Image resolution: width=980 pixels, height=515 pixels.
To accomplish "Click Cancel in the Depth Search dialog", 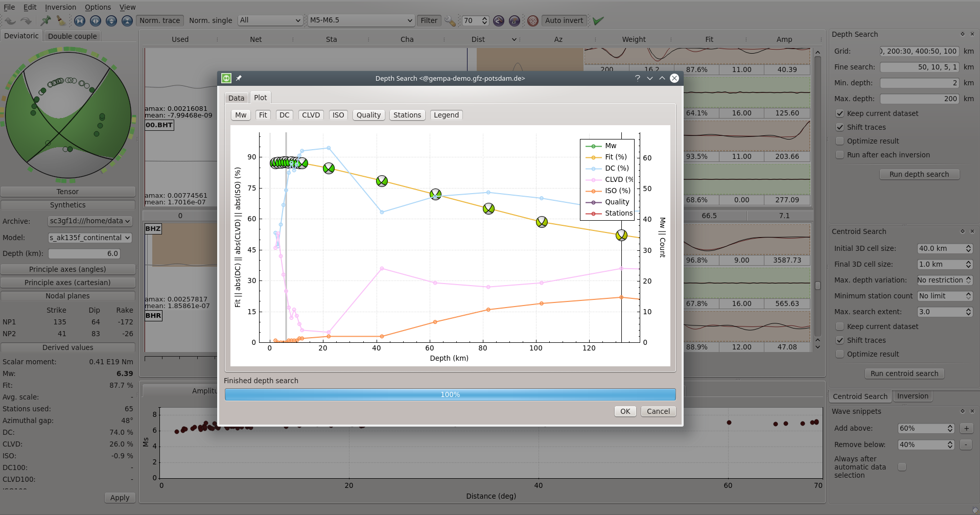I will tap(658, 411).
